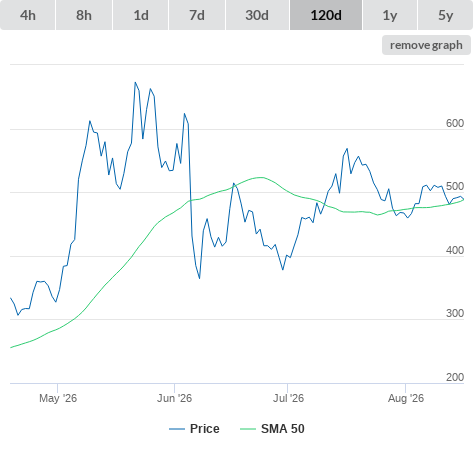474x455 pixels.
Task: Select the active 120d range tab
Action: pos(326,15)
